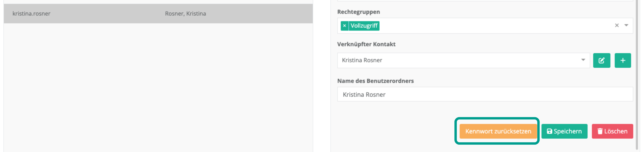Delete the user with the Löschen button label
Image resolution: width=644 pixels, height=152 pixels.
pos(616,131)
